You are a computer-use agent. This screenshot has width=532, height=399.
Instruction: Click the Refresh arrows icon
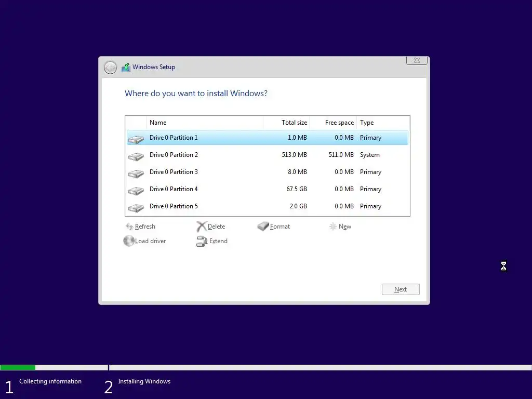(x=129, y=227)
